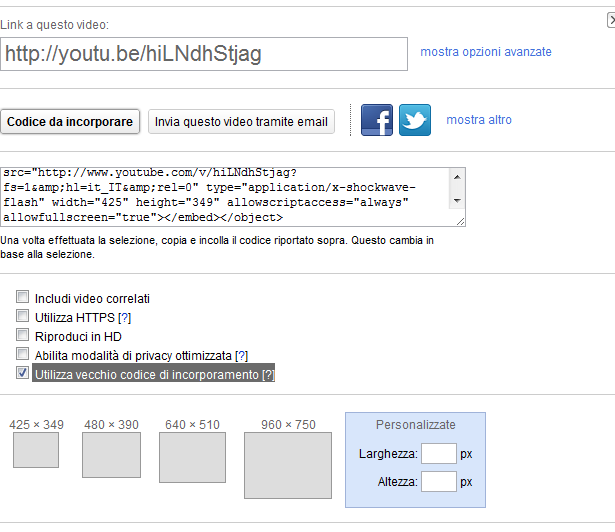615x532 pixels.
Task: Choose the 960 × 750 size thumbnail
Action: pos(288,465)
